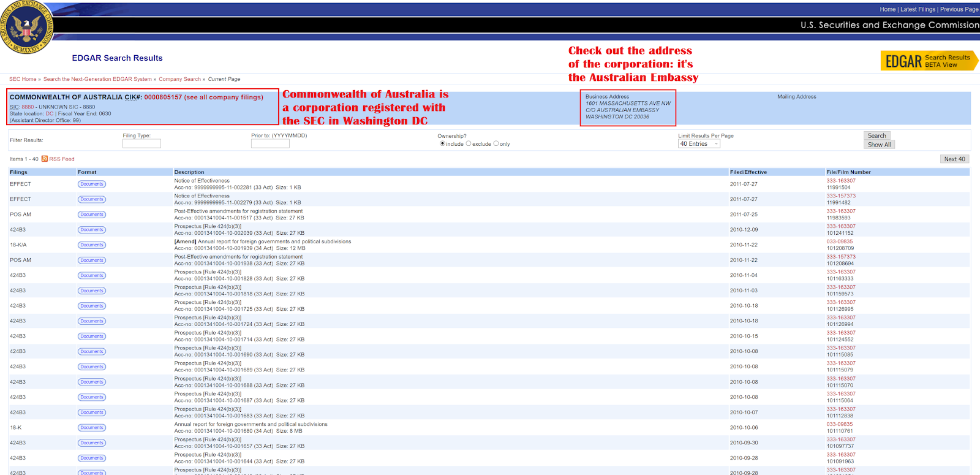This screenshot has height=475, width=980.
Task: Open CIK 0000805157 all company filings link
Action: [x=203, y=97]
